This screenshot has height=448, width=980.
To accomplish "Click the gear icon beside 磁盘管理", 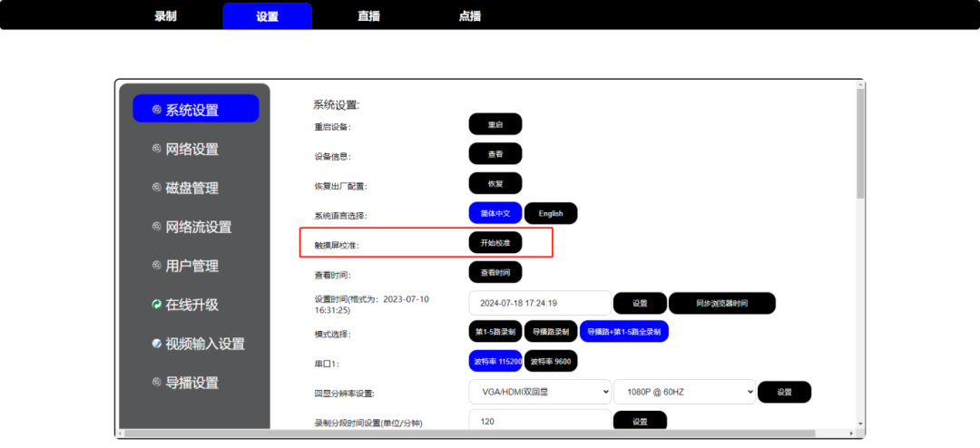I will click(x=157, y=188).
